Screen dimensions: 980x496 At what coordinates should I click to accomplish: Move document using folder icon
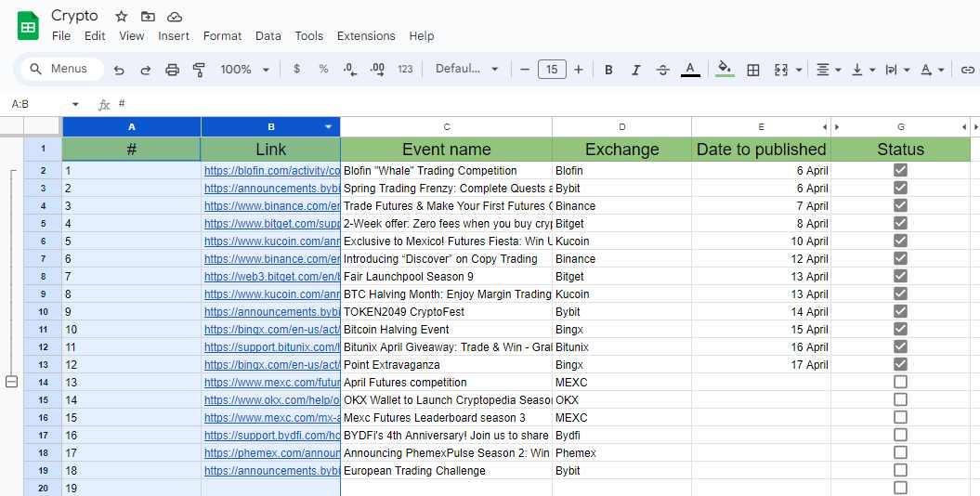(148, 16)
